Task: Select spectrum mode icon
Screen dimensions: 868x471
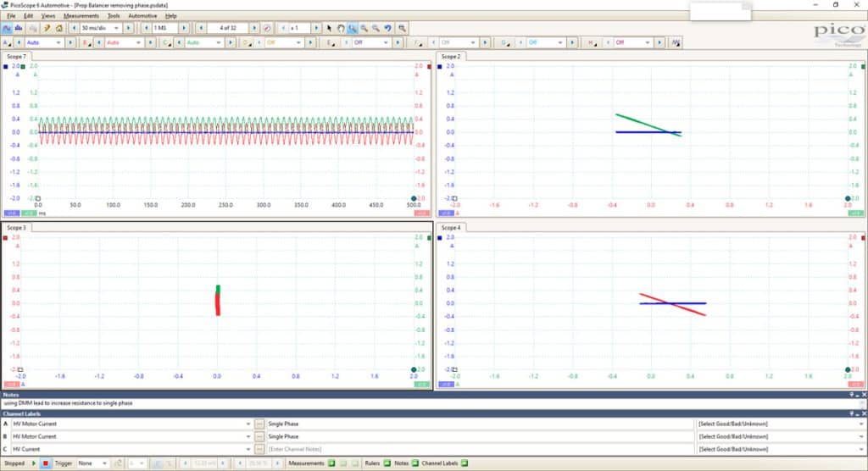Action: 19,28
